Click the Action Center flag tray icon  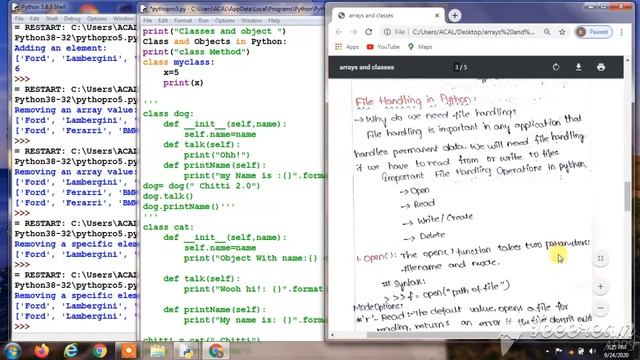[x=559, y=351]
